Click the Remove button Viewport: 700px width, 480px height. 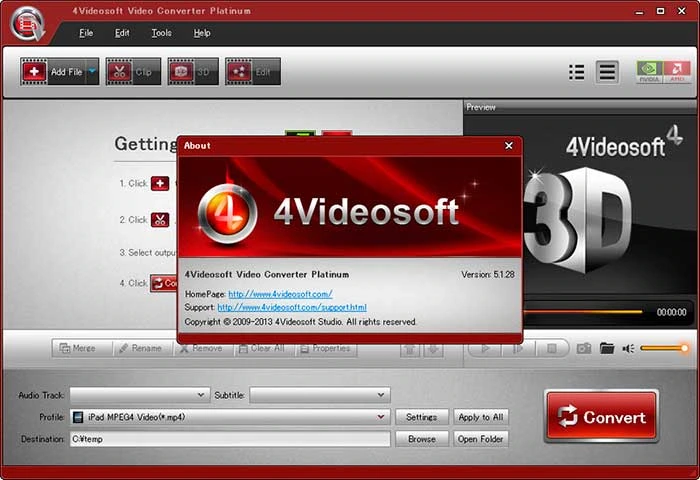click(x=201, y=348)
